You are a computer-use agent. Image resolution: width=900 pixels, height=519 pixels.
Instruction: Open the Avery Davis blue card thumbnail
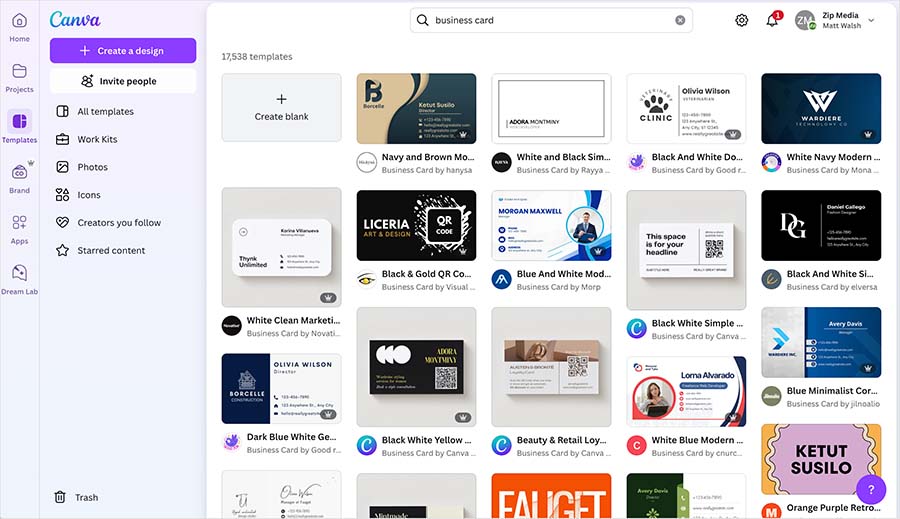pos(821,342)
